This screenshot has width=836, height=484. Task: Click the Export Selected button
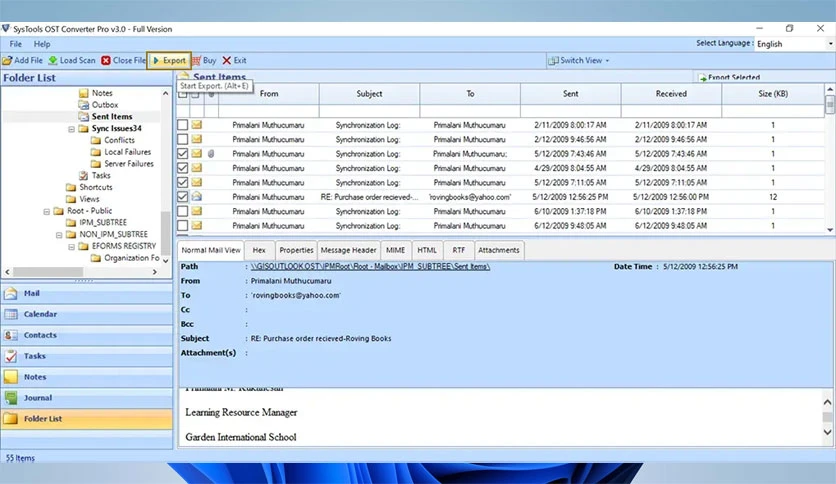(x=729, y=78)
